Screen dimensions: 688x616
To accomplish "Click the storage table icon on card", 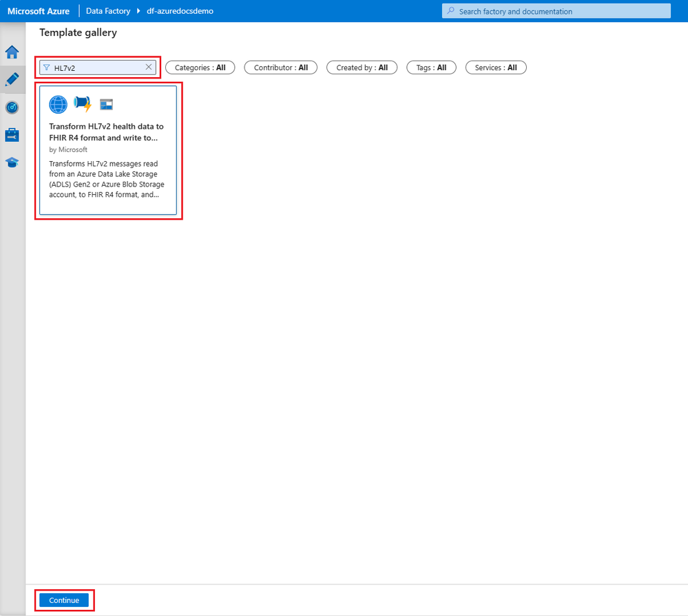I will tap(106, 105).
